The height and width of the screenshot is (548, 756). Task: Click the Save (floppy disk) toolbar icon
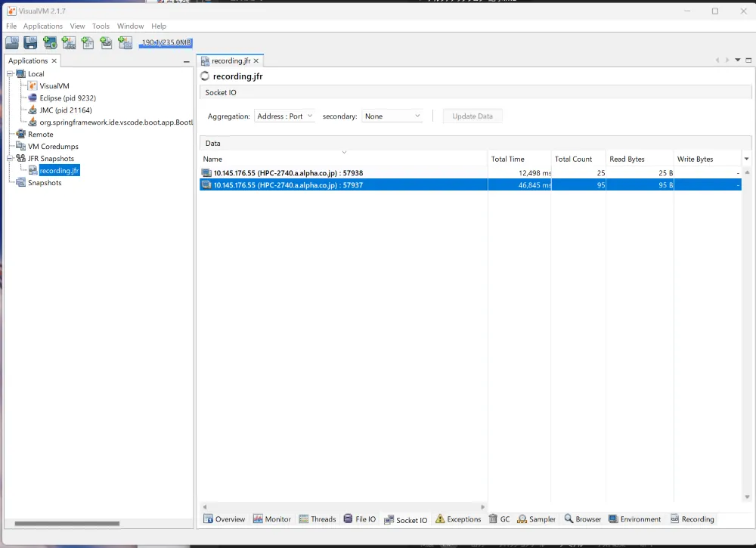pyautogui.click(x=30, y=43)
